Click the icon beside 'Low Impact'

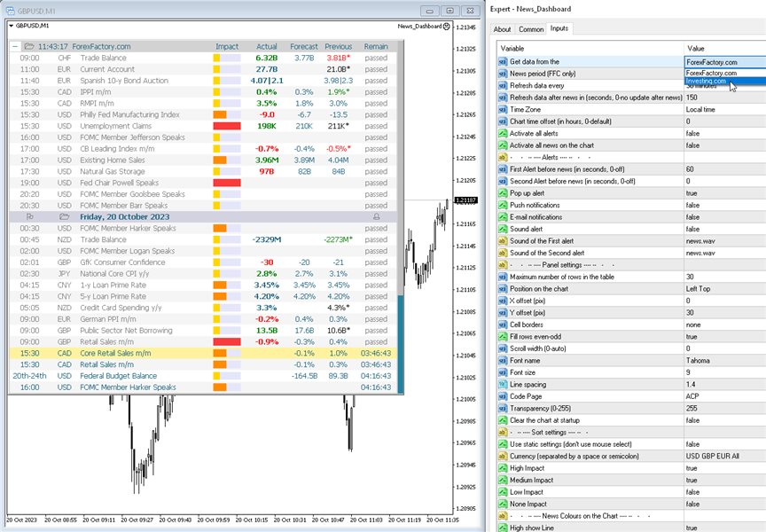point(503,492)
